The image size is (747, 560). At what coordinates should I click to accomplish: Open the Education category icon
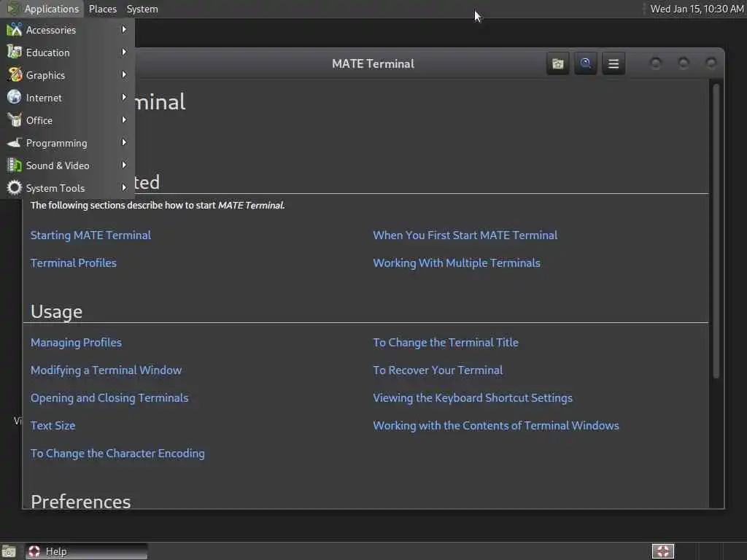tap(15, 52)
